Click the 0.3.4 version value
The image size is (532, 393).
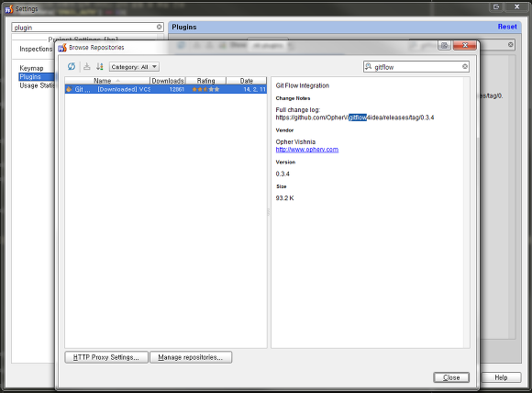(x=283, y=174)
